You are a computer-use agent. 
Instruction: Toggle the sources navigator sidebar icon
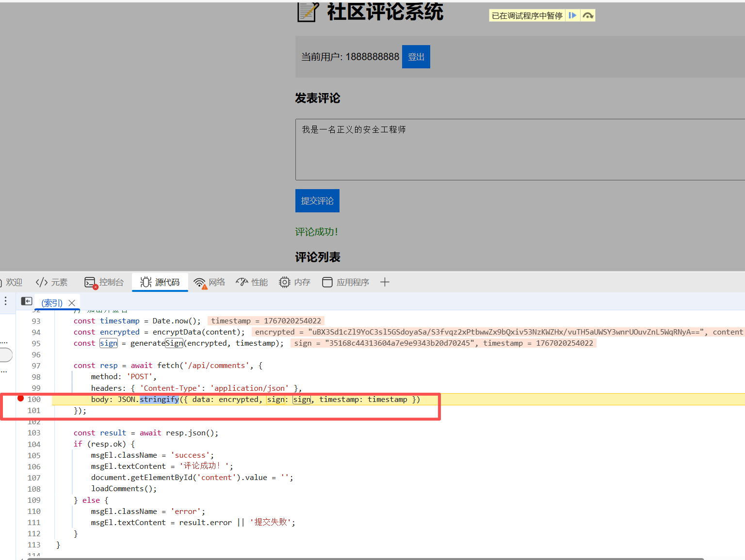pyautogui.click(x=27, y=302)
